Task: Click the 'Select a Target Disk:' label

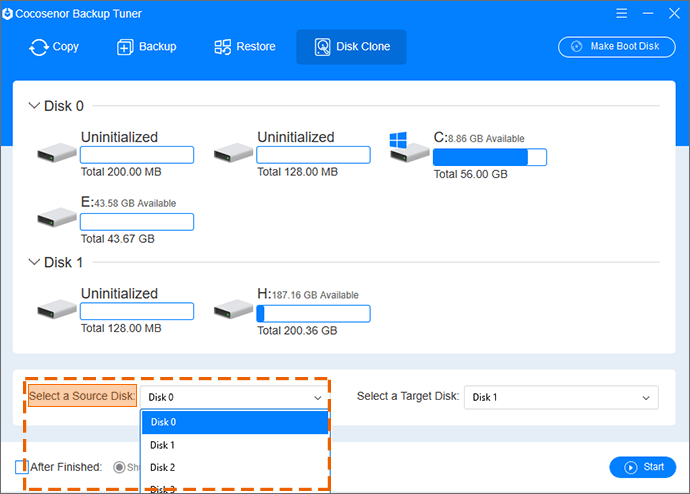Action: click(x=408, y=396)
